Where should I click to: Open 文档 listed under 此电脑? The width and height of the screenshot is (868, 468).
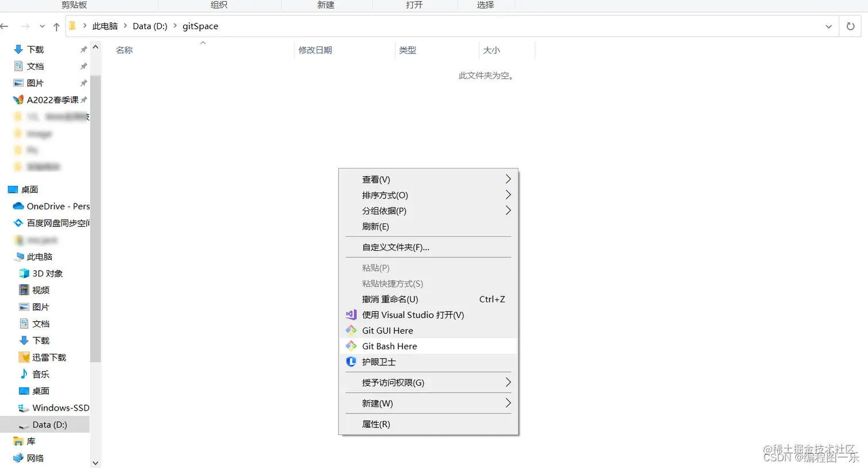coord(34,324)
